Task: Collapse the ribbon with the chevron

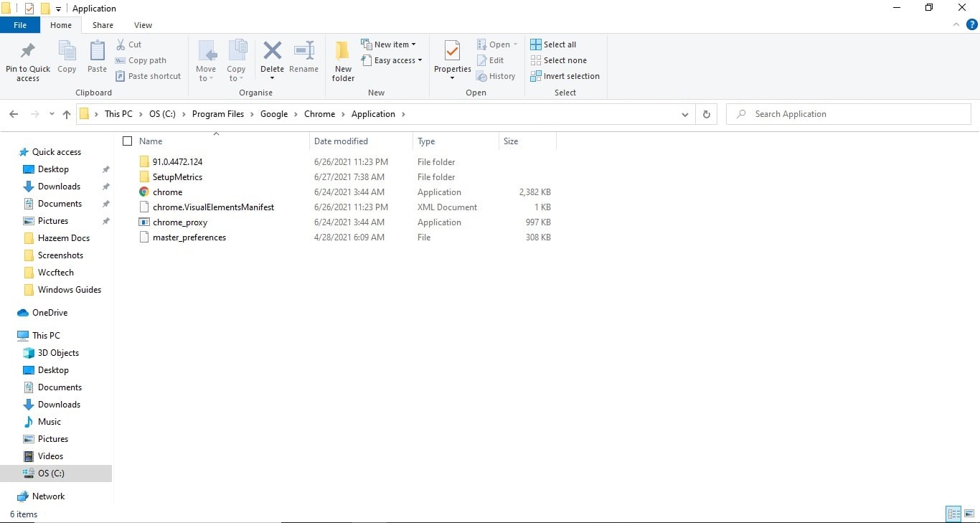Action: [956, 24]
